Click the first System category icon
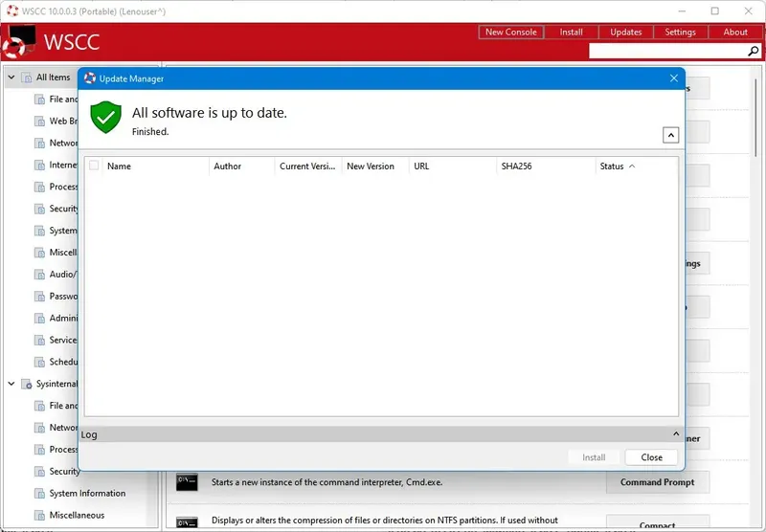Screen dimensions: 766x532 pos(39,231)
